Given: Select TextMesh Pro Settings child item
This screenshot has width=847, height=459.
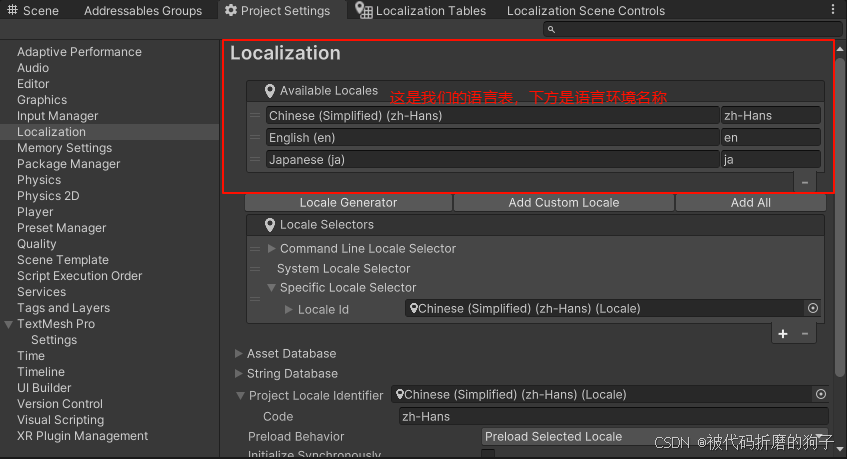Looking at the screenshot, I should (54, 340).
